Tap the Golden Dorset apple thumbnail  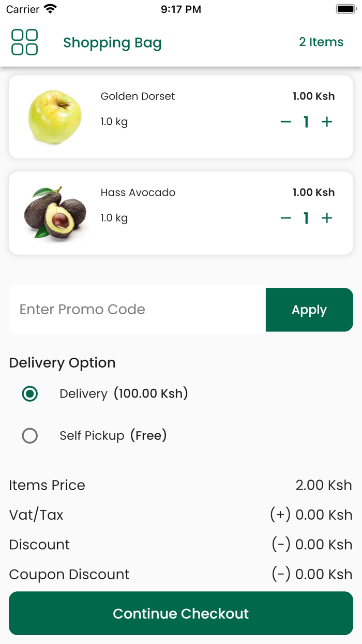coord(54,116)
